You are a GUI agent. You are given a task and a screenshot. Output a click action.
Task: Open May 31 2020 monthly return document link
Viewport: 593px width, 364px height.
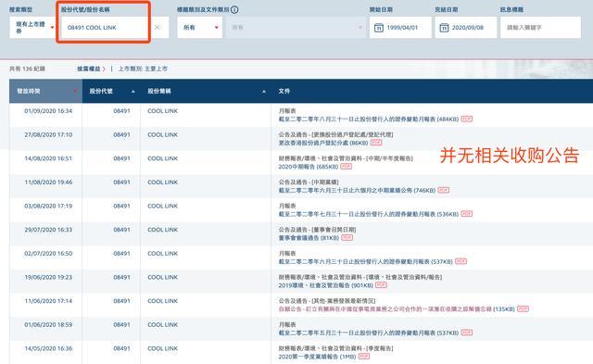(369, 333)
